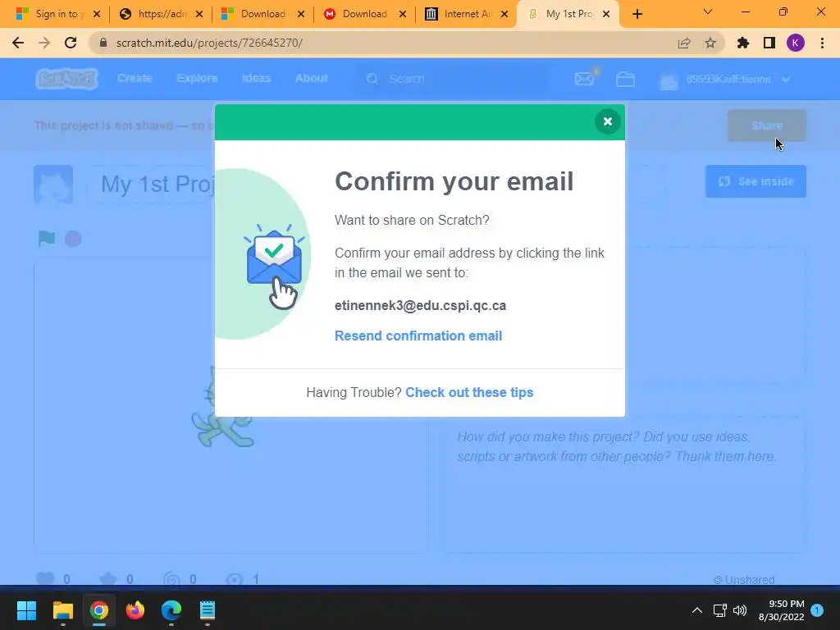
Task: Open the Chrome extensions puzzle icon
Action: (743, 43)
